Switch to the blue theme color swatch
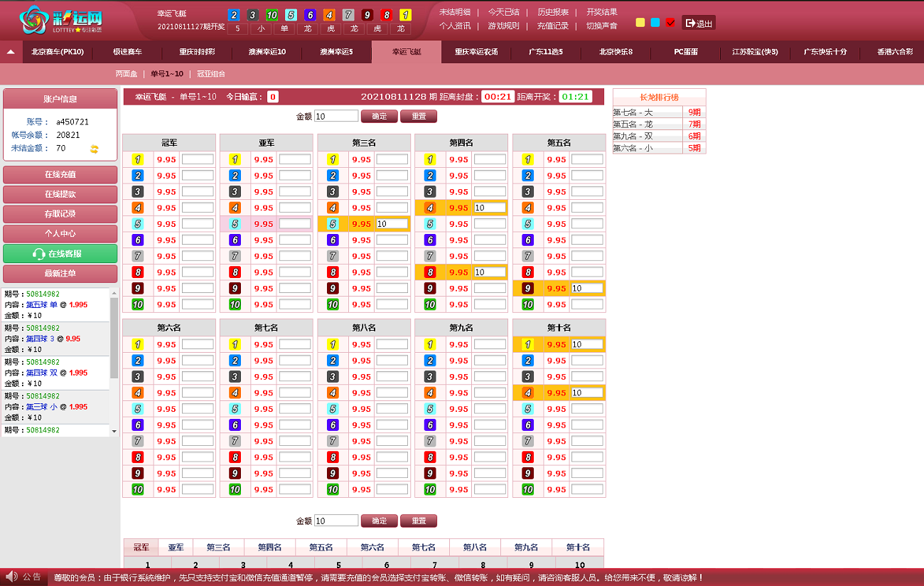The image size is (924, 586). 655,23
